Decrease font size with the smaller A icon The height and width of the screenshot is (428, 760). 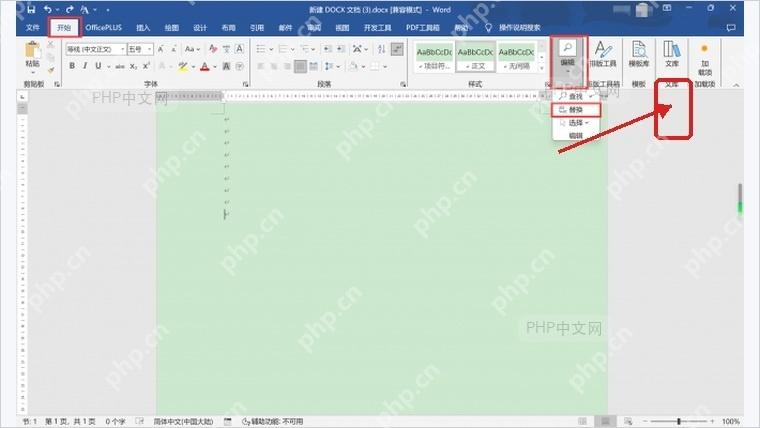174,48
